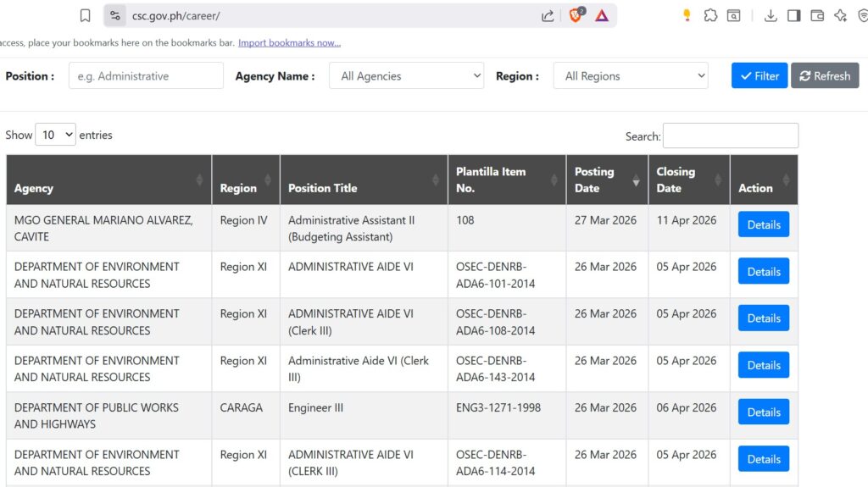Sort the table by Agency column header
Screen dimensions: 868x487
coord(108,180)
